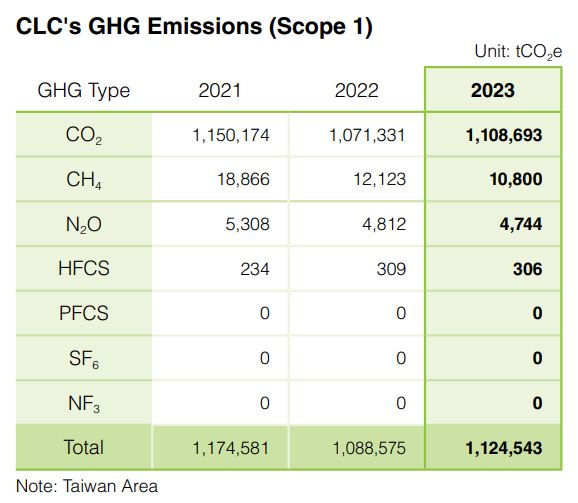Viewport: 578px width, 503px height.
Task: Click the PFCS 2022 zero value
Action: click(x=401, y=313)
